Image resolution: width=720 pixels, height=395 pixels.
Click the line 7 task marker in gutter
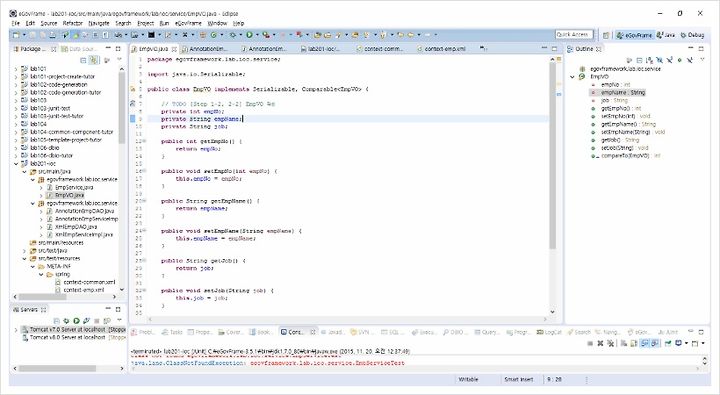[x=133, y=104]
